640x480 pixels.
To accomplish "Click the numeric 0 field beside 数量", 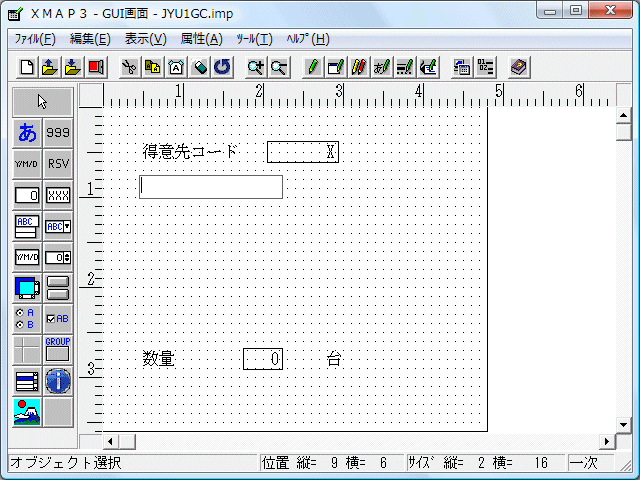I will coord(263,359).
